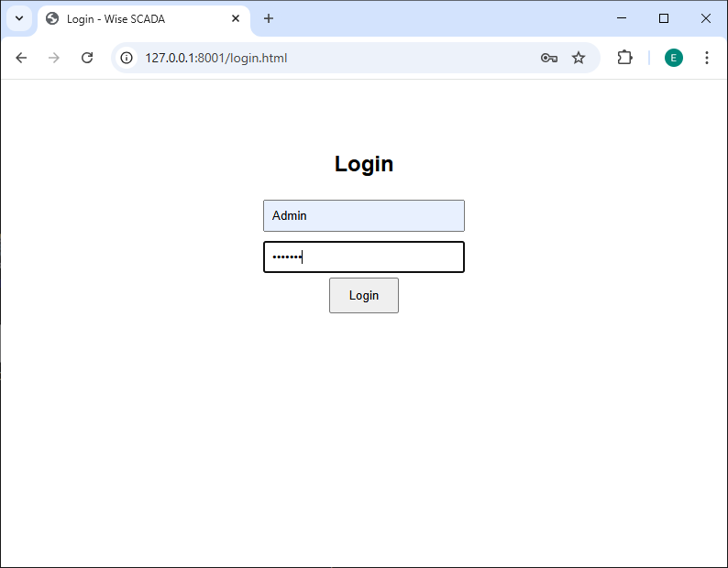The image size is (728, 568).
Task: Open the Chrome profile avatar E
Action: tap(674, 58)
